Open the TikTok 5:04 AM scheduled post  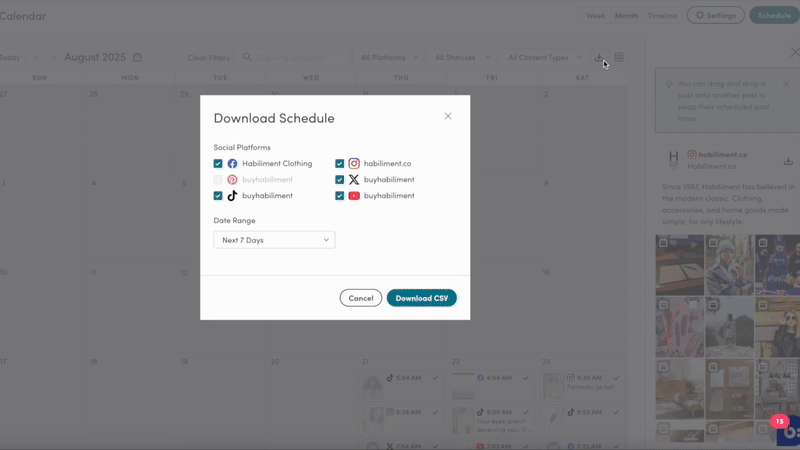[401, 385]
